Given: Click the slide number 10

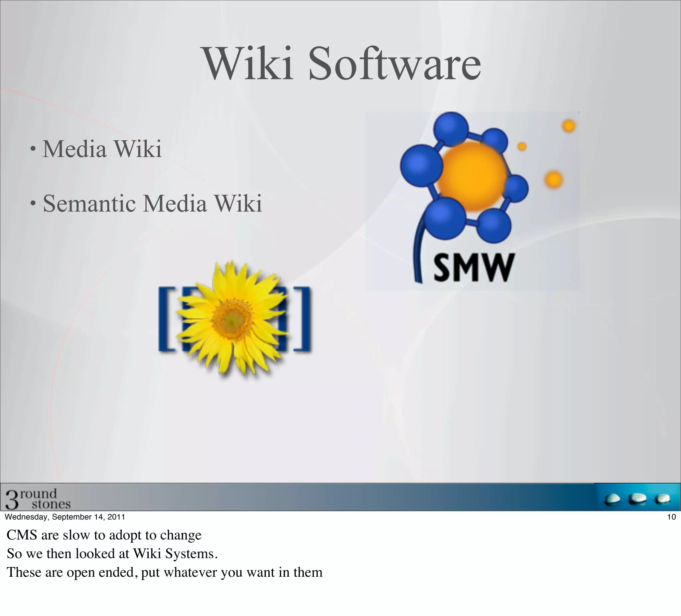Looking at the screenshot, I should 671,517.
